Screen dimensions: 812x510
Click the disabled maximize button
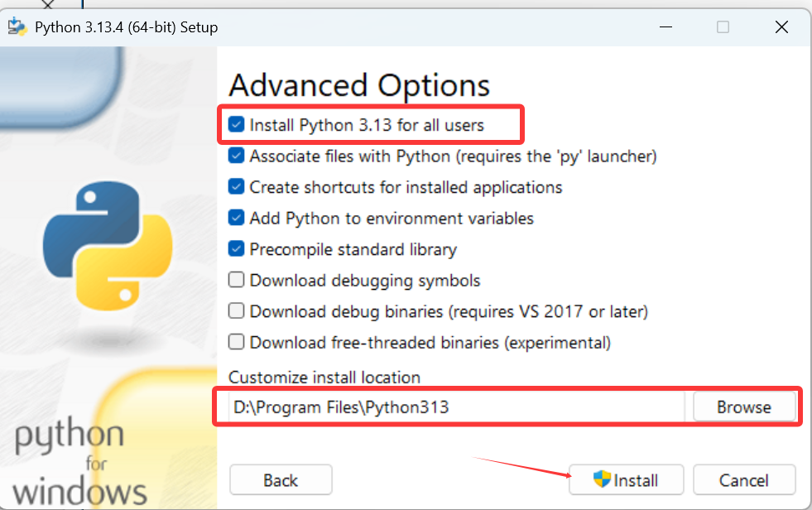click(723, 27)
